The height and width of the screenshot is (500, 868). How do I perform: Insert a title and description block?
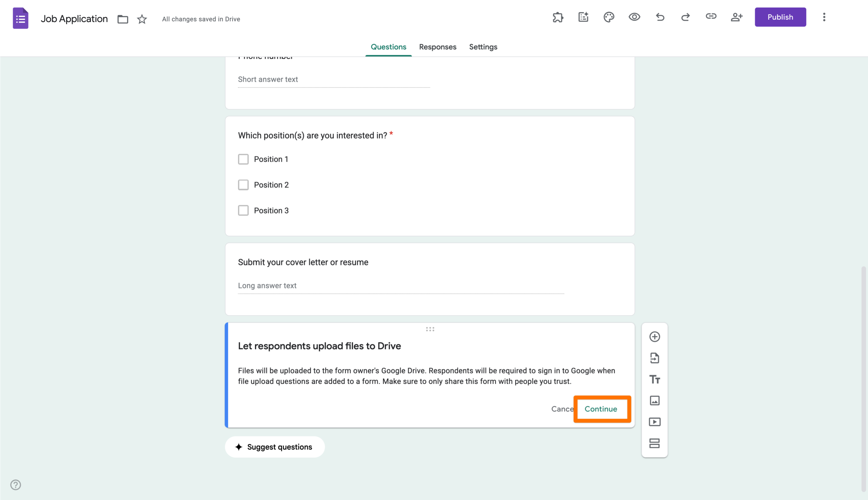tap(654, 379)
